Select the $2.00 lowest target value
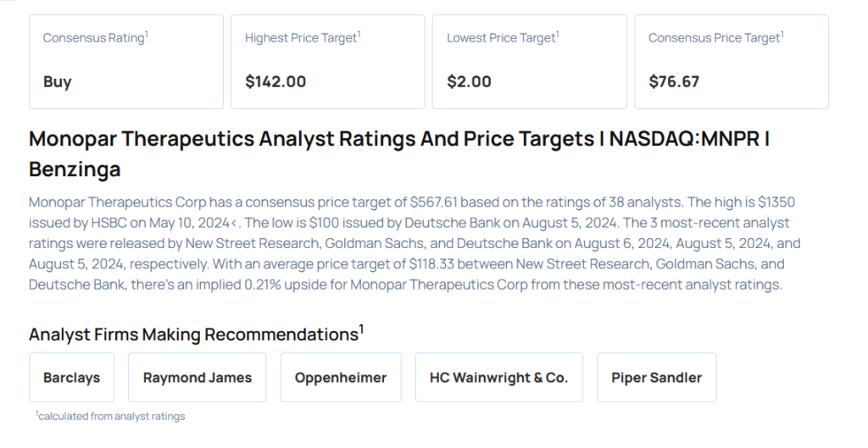868x448 pixels. click(469, 82)
